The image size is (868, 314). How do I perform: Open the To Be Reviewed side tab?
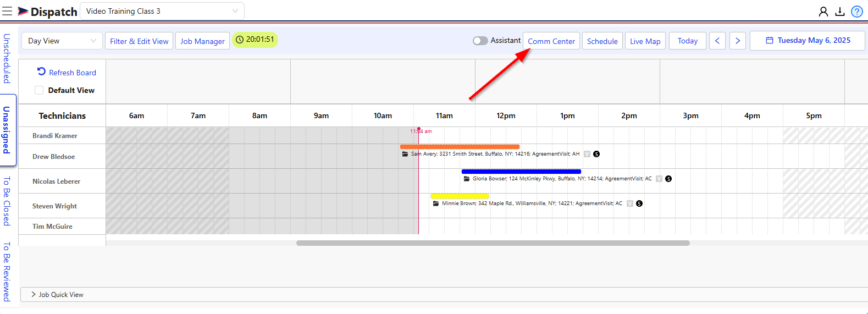7,272
